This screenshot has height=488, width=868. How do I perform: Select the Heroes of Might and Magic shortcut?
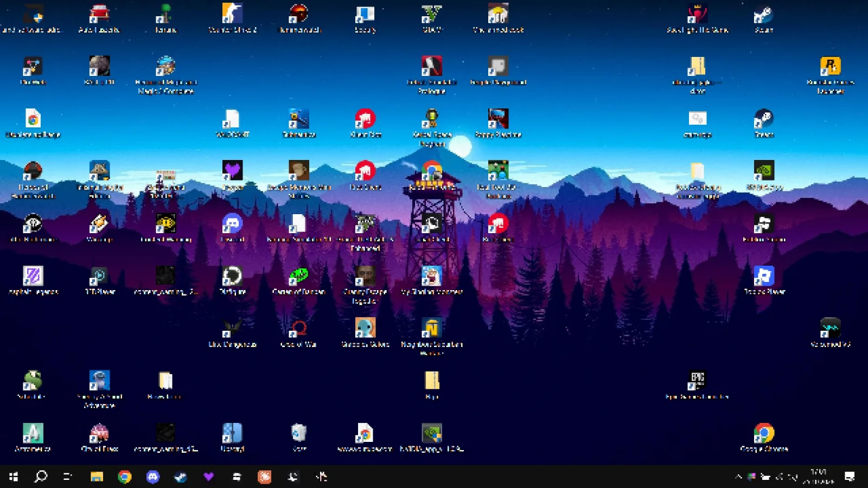pos(166,75)
